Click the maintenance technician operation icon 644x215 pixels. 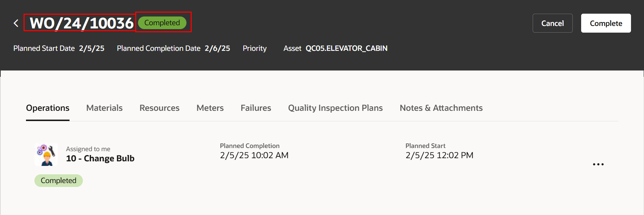46,154
